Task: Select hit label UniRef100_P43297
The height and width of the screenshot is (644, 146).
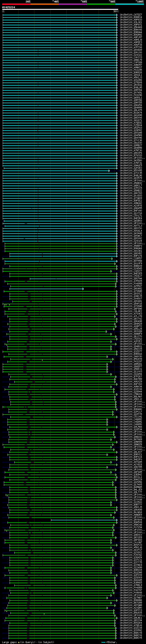Action: pyautogui.click(x=131, y=361)
